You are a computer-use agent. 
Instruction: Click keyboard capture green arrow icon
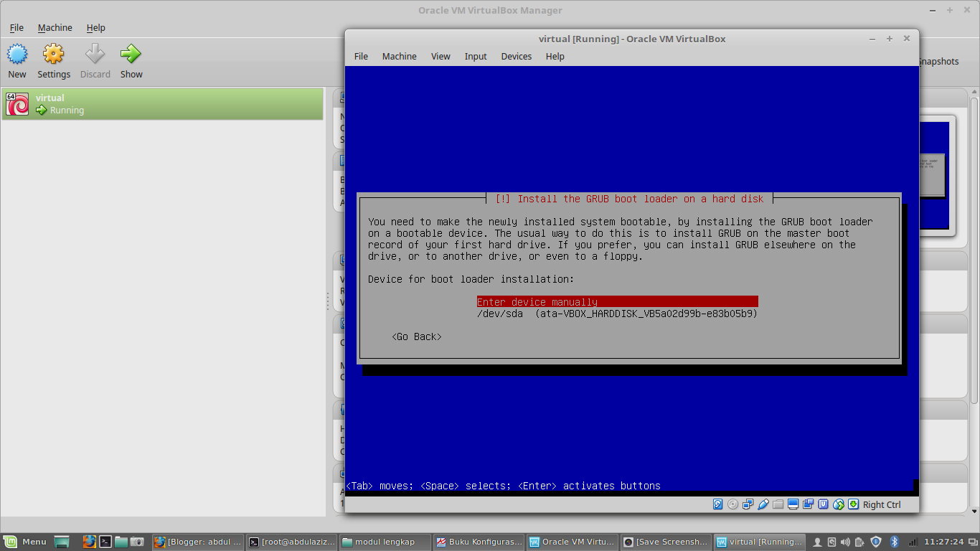click(853, 504)
